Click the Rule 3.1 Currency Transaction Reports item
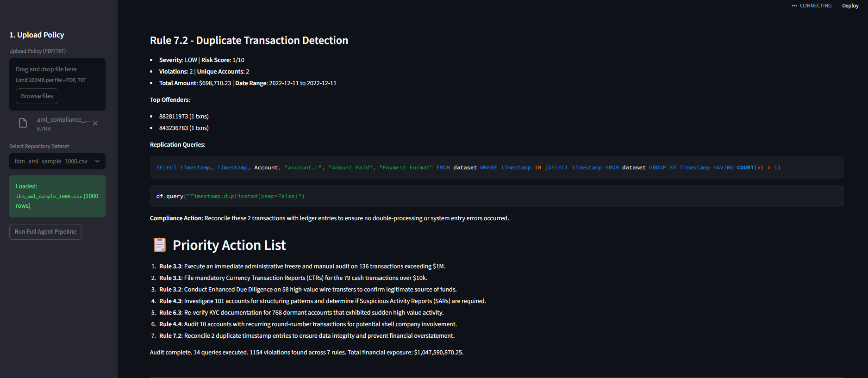The height and width of the screenshot is (378, 868). [293, 278]
